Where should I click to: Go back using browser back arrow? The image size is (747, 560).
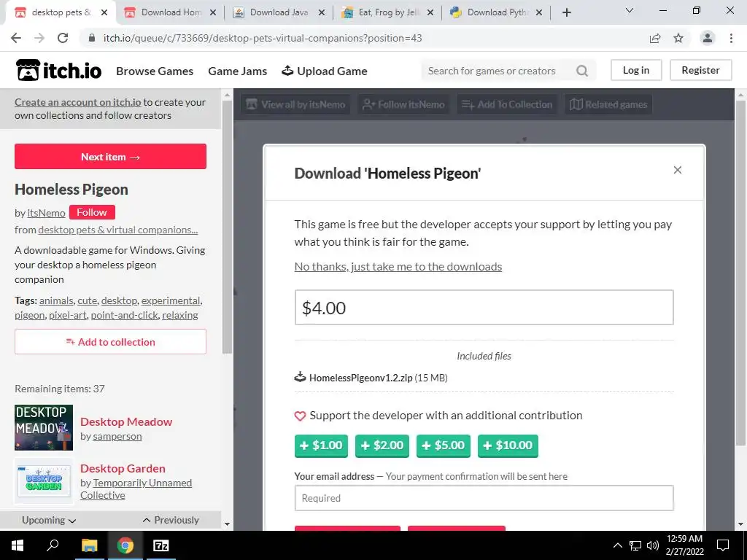(16, 38)
